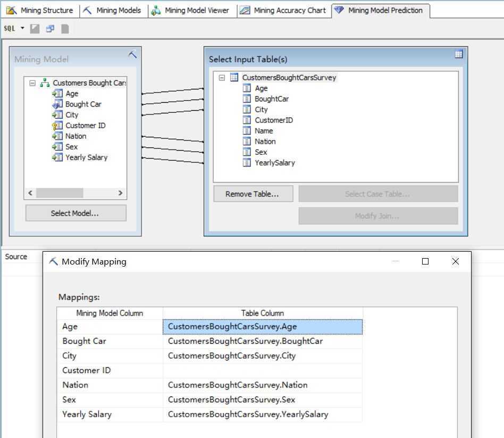Select the Customers Bought Cars model node
This screenshot has height=438, width=504.
point(89,82)
